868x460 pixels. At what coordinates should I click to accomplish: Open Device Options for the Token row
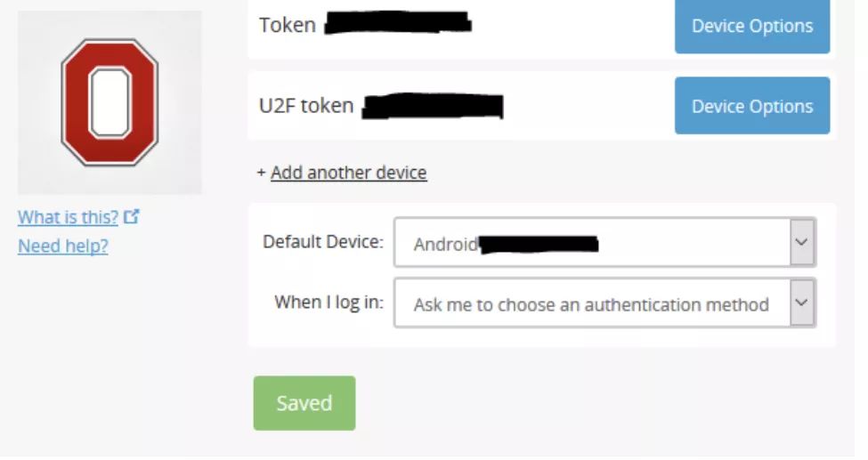751,26
